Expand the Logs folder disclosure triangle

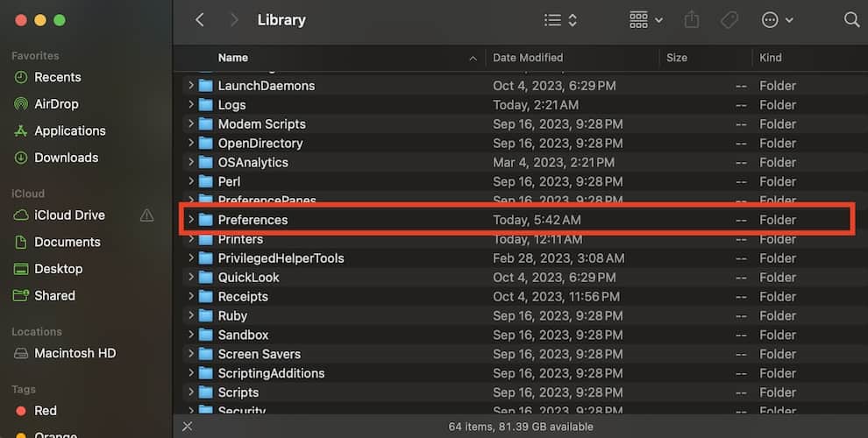click(190, 105)
